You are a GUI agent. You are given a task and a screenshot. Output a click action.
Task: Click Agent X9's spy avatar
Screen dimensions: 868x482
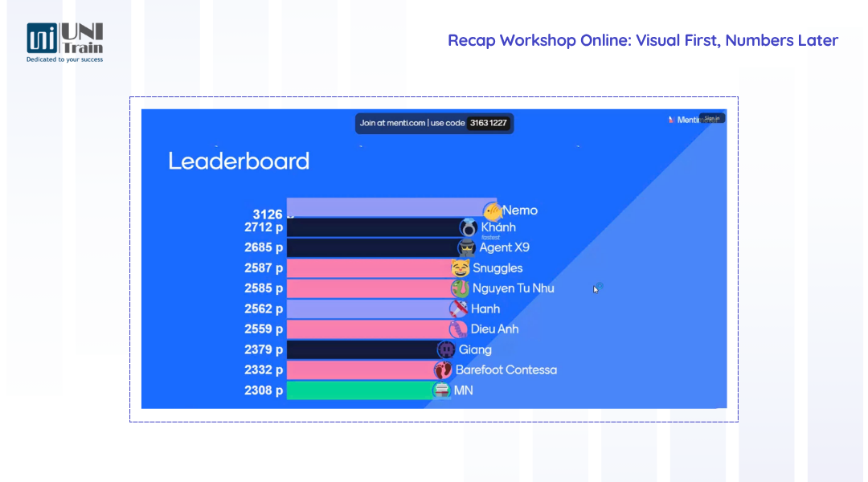(x=467, y=247)
